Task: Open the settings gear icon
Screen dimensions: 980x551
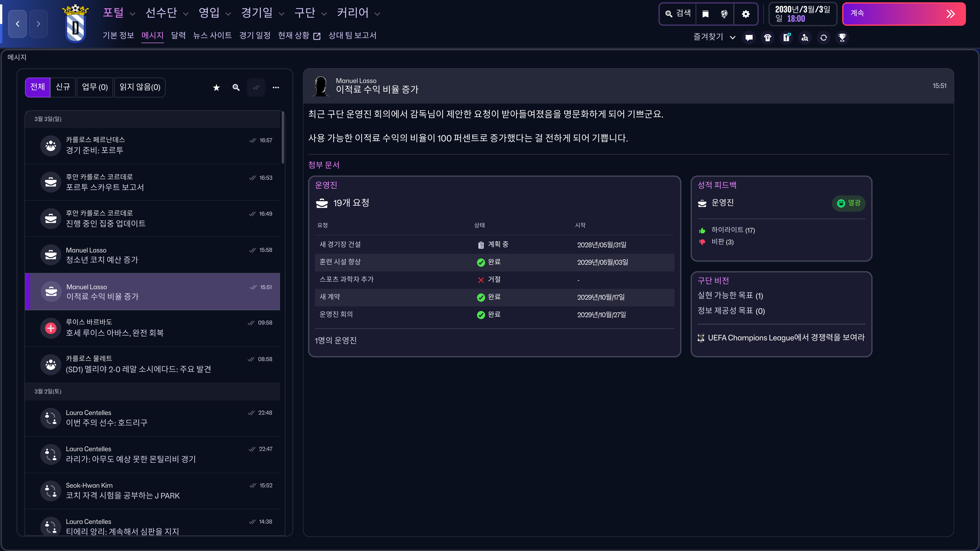Action: [746, 14]
